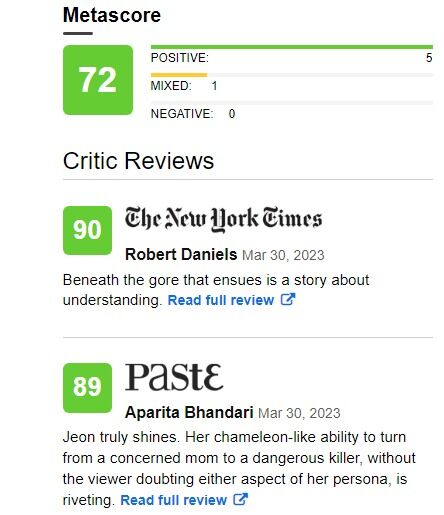Open external link icon in Robert Daniels review

pos(288,299)
